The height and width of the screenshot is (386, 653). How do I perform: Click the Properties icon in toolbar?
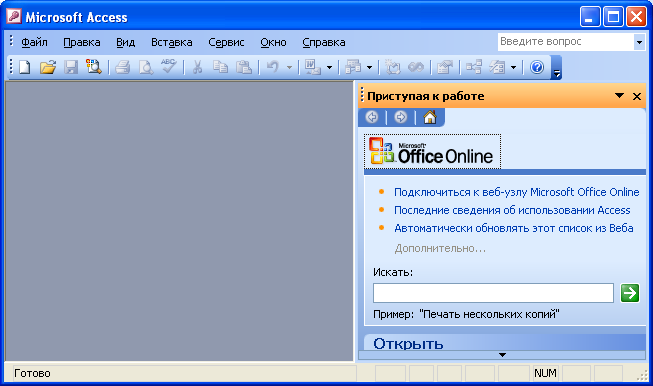444,67
